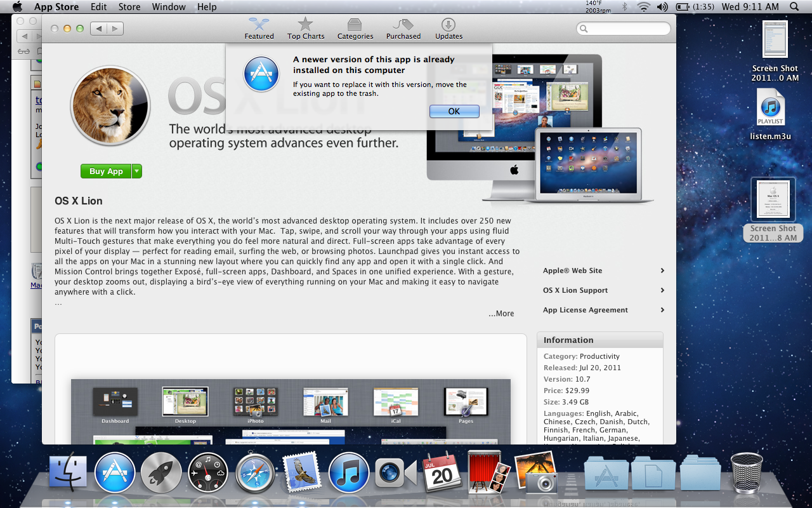This screenshot has width=812, height=508.
Task: Open App Store from the Dock
Action: pos(115,473)
